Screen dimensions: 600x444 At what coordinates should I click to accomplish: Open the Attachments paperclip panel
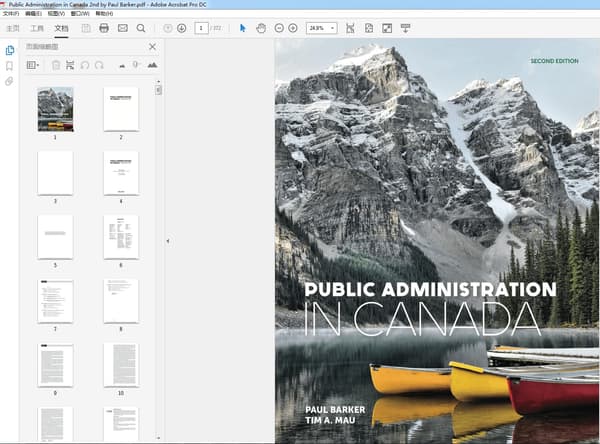(9, 81)
